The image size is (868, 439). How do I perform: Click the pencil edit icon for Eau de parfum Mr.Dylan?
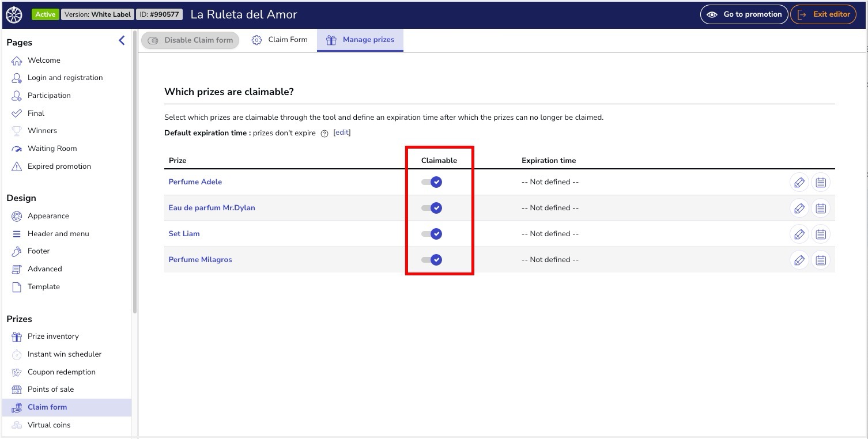pyautogui.click(x=799, y=208)
